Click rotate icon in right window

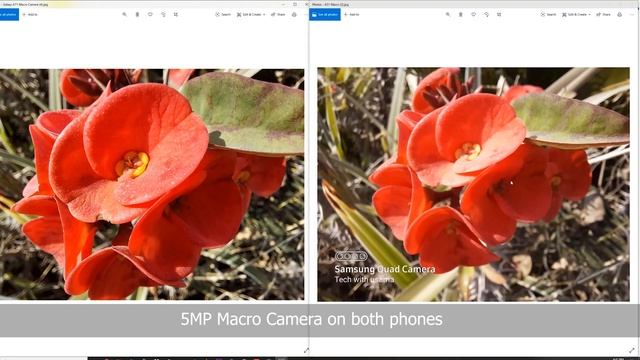click(486, 14)
